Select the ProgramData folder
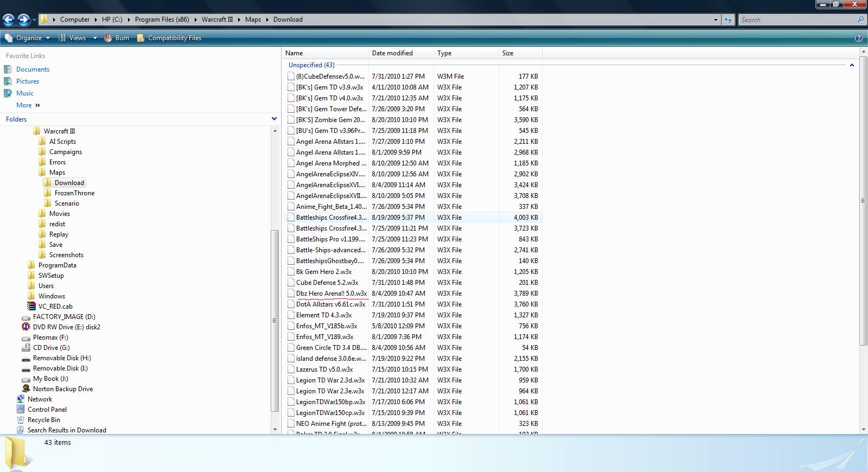868x472 pixels. tap(57, 265)
